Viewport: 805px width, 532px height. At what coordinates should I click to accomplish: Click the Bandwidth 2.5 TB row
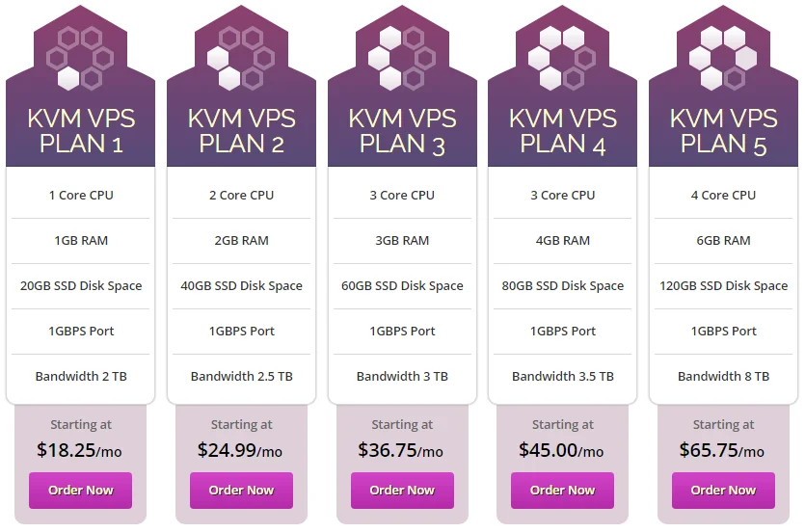(x=241, y=377)
